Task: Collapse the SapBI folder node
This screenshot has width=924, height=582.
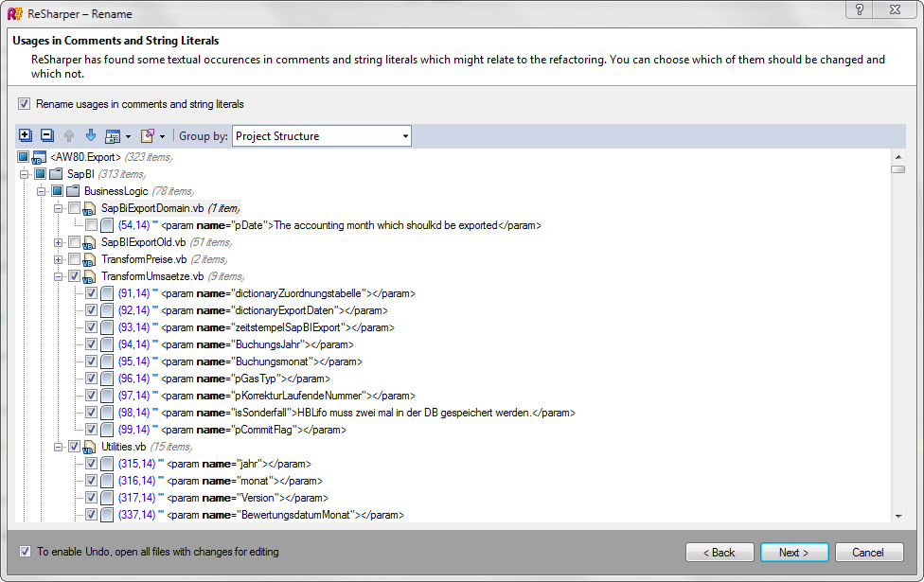Action: pos(25,174)
